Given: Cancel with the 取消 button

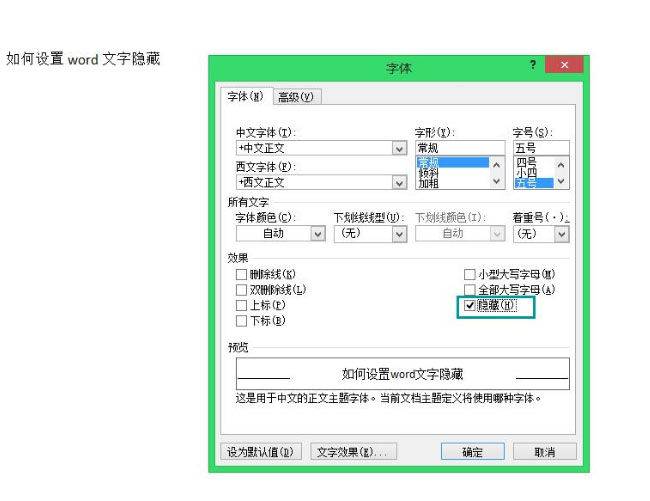Looking at the screenshot, I should tap(545, 452).
